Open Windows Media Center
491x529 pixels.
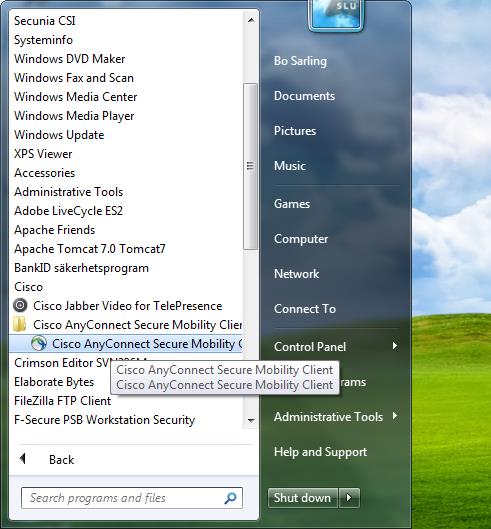point(76,96)
